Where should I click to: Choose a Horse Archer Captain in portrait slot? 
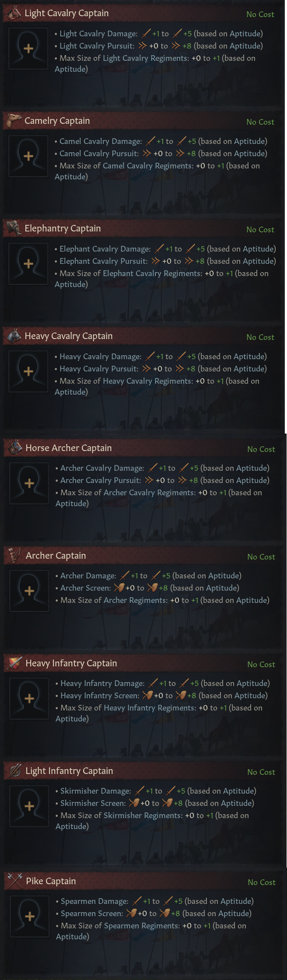click(x=29, y=483)
